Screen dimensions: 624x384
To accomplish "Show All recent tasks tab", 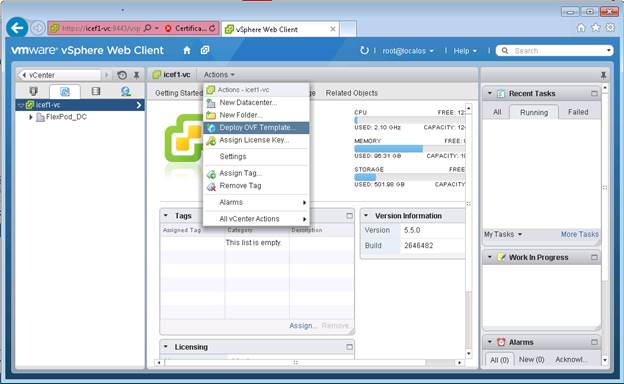I will 497,112.
